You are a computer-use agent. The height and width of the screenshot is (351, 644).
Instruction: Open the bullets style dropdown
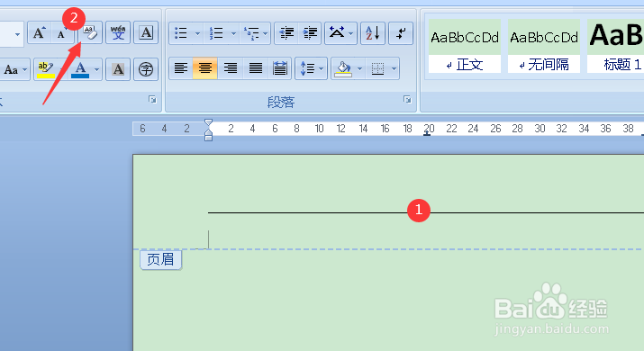[197, 33]
